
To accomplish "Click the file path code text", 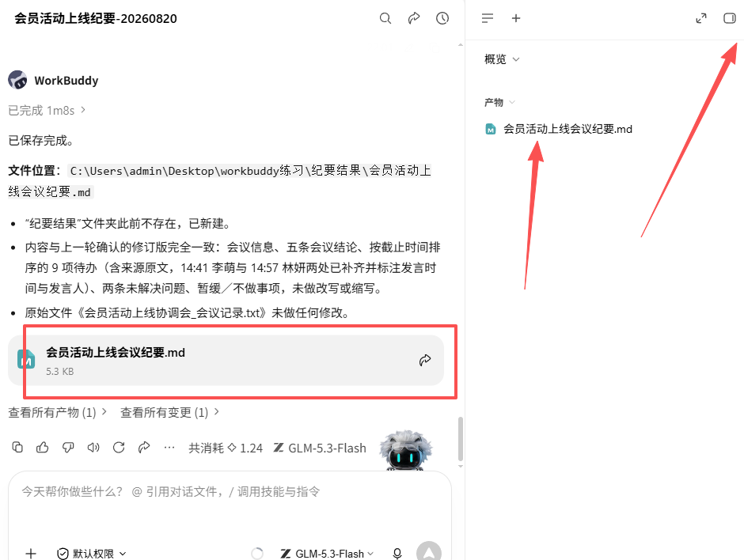I will [220, 181].
